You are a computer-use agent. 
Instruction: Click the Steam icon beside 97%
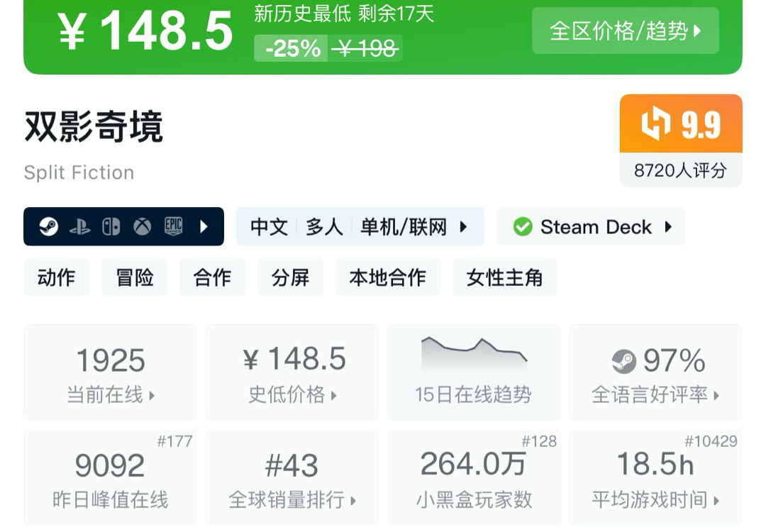[624, 362]
